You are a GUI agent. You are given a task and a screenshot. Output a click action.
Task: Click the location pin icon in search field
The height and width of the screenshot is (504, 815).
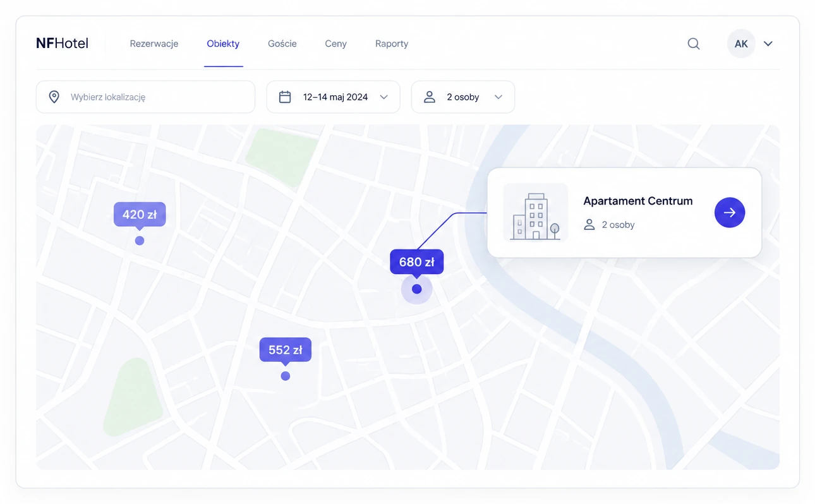tap(54, 97)
